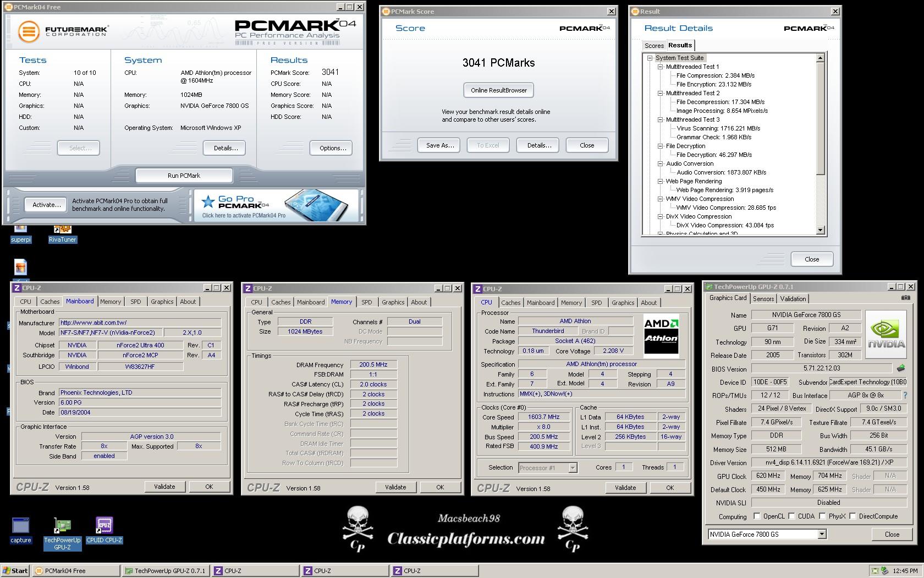Click the GPU-Z BIOS save icon
This screenshot has height=578, width=924.
[901, 368]
